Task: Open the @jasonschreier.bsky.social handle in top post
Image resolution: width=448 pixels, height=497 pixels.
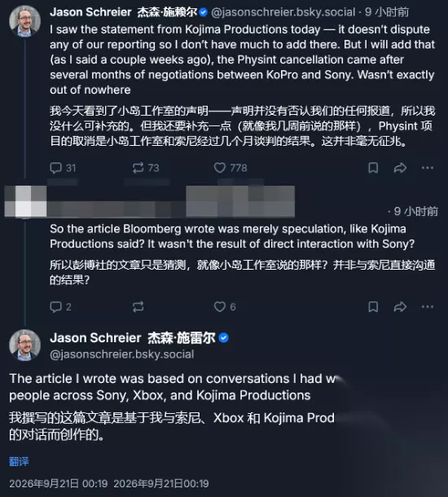Action: pyautogui.click(x=283, y=12)
